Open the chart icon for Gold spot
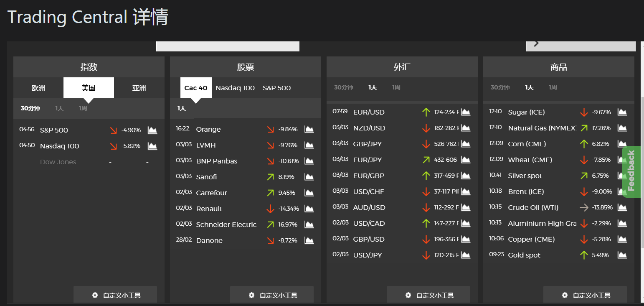 (622, 255)
